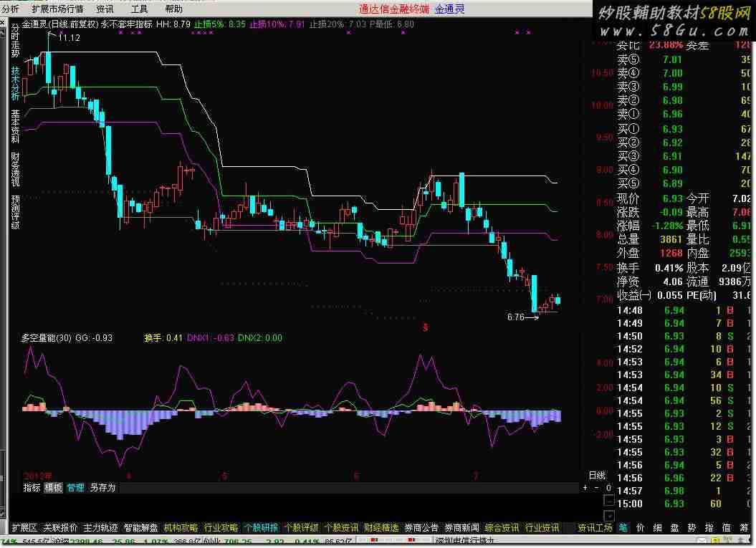The width and height of the screenshot is (756, 548).
Task: Click the 模板 template button
Action: pyautogui.click(x=53, y=488)
